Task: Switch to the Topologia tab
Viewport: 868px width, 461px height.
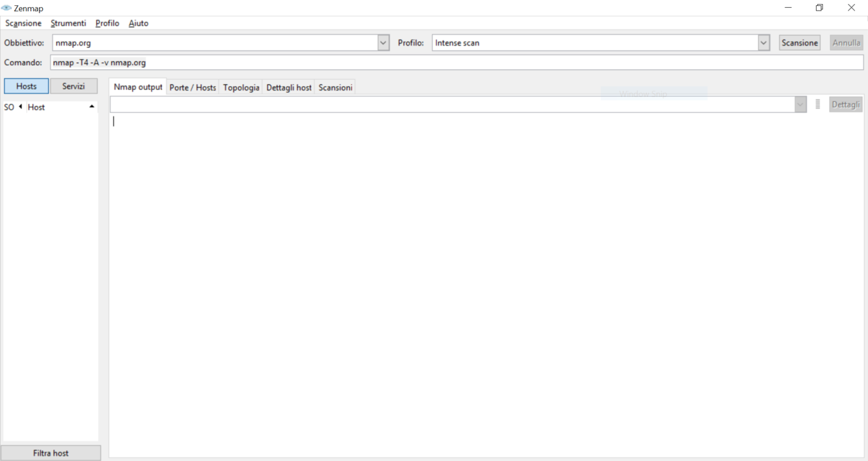Action: (x=241, y=86)
